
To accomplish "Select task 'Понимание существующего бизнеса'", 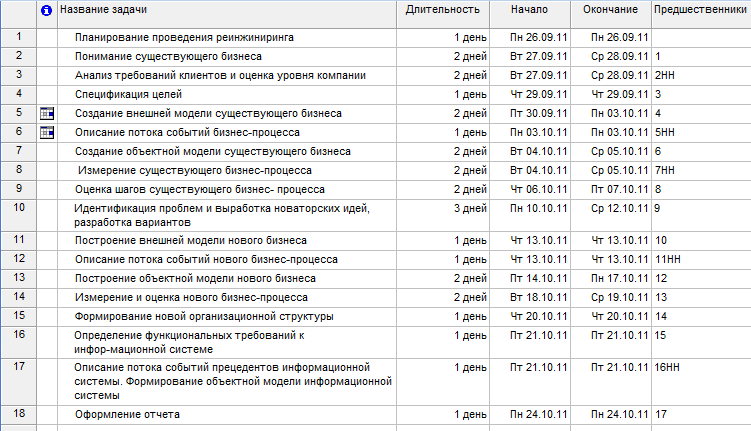I will point(168,57).
